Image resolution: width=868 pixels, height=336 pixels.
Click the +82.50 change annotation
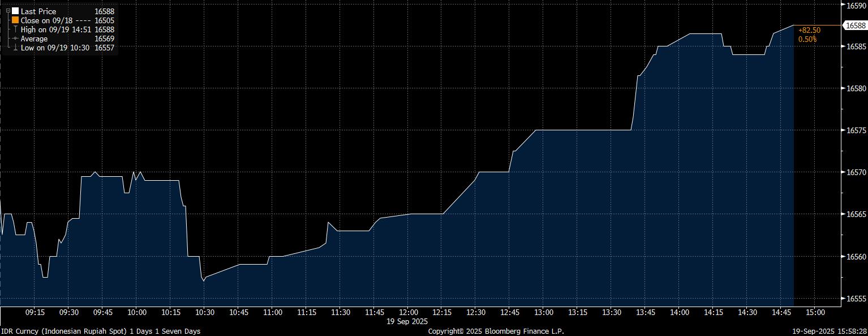click(x=809, y=30)
